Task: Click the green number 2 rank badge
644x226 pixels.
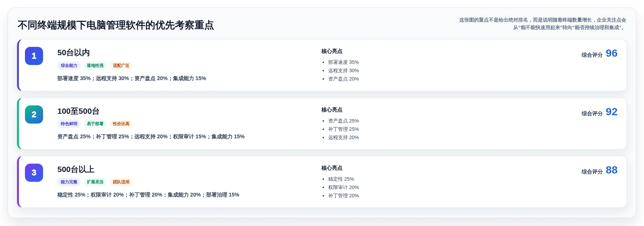Action: (x=34, y=115)
